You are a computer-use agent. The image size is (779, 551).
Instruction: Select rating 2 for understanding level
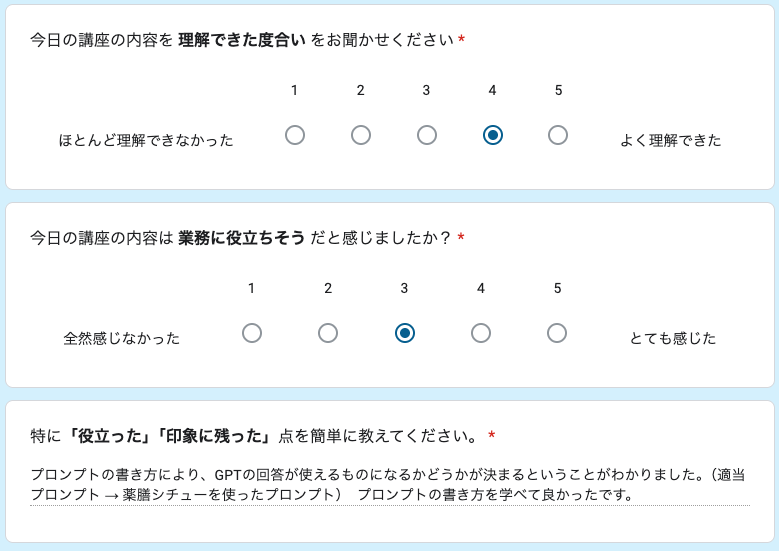(x=361, y=135)
